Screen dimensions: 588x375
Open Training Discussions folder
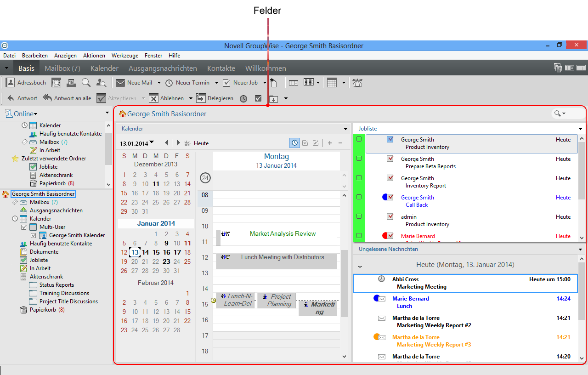click(64, 293)
